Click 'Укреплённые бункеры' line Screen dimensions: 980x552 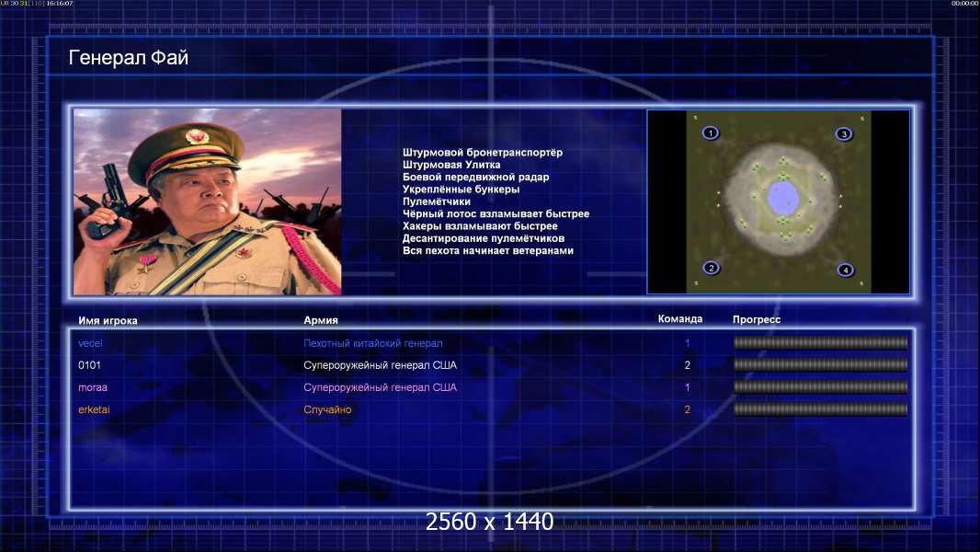point(461,190)
